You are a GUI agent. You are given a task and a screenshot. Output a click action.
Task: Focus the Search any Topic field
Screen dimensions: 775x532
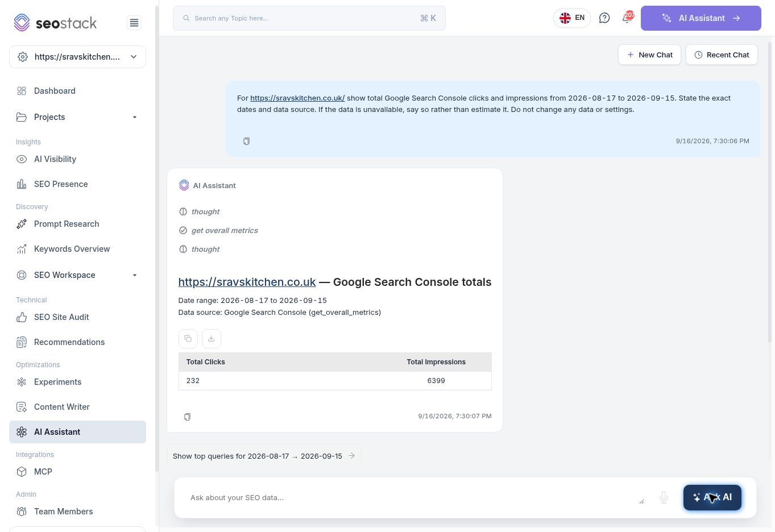click(309, 18)
